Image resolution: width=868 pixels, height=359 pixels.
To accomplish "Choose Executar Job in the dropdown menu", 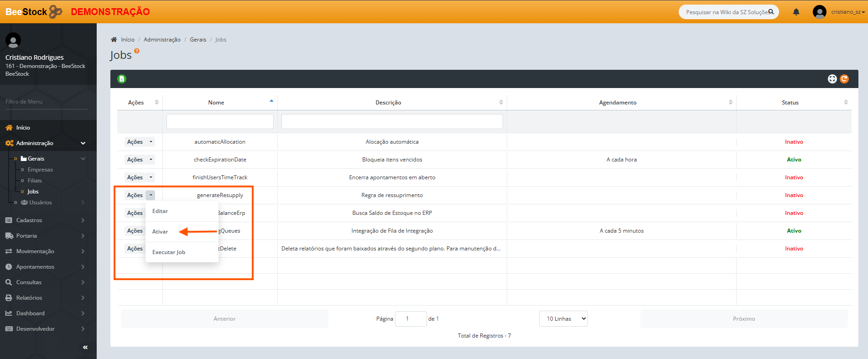I will [x=169, y=252].
